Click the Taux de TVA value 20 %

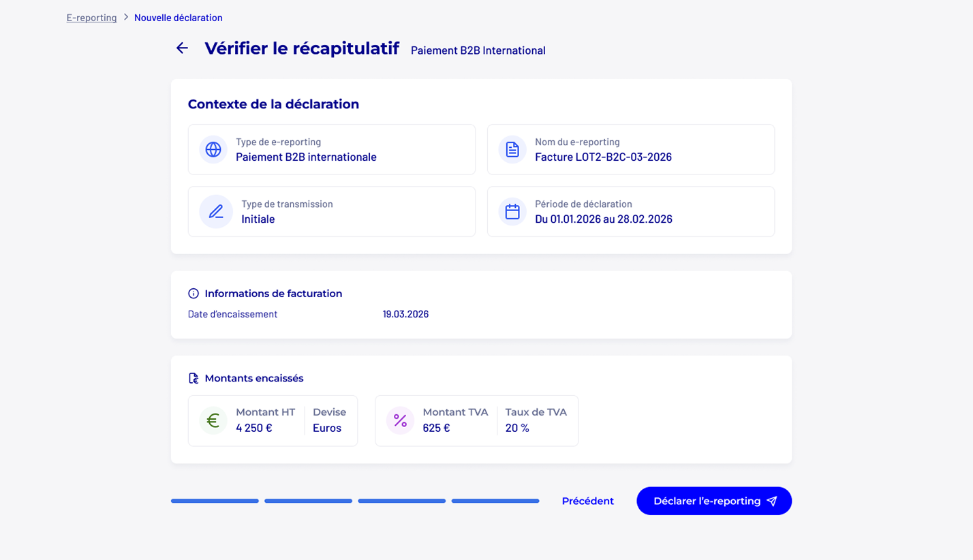(517, 429)
